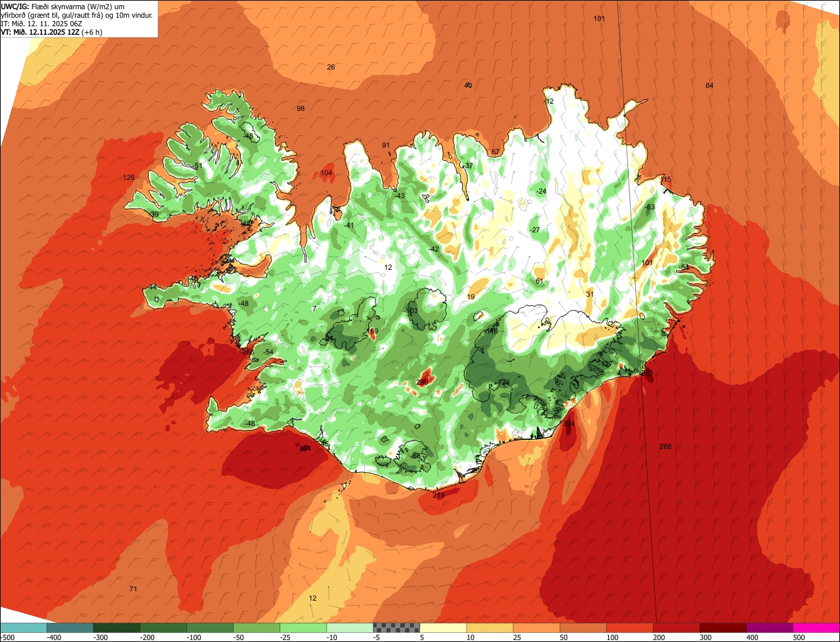840x642 pixels.
Task: Click the '-24' value in north Iceland
Action: pos(541,191)
